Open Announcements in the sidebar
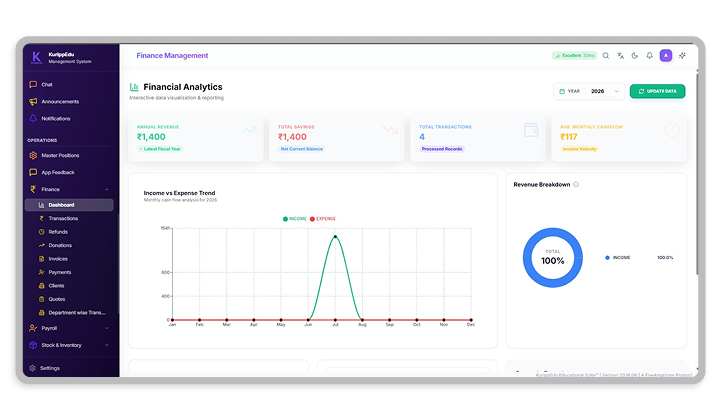 coord(71,102)
